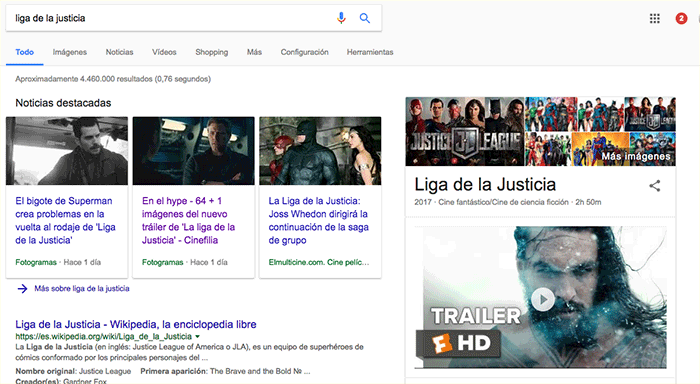
Task: Click Más imágenes in the image strip
Action: [x=636, y=156]
